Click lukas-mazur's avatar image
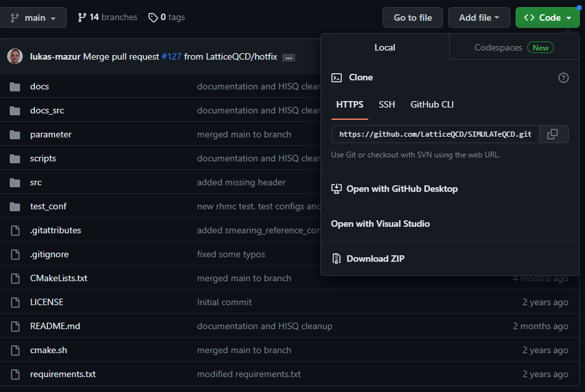 [15, 56]
